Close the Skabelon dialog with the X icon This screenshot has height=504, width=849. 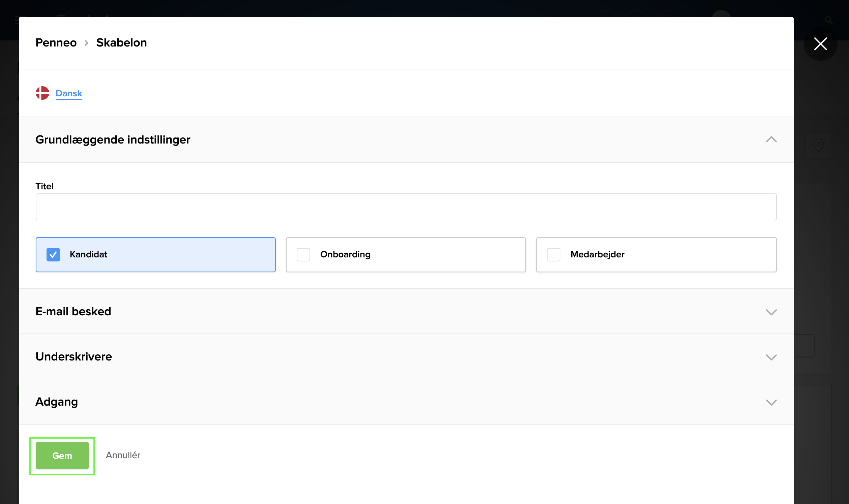820,44
